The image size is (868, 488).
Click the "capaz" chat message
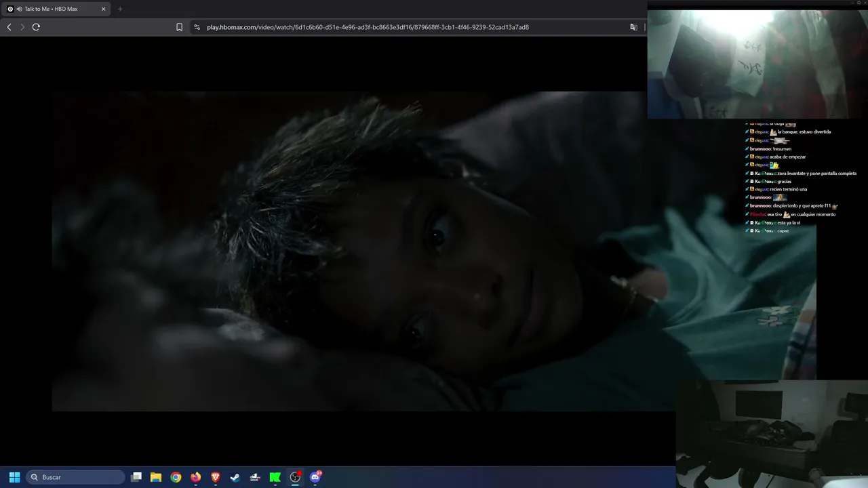pos(783,231)
